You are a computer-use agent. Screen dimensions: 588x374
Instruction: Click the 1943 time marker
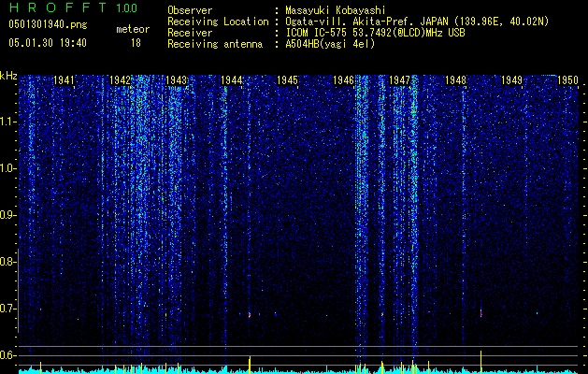176,79
